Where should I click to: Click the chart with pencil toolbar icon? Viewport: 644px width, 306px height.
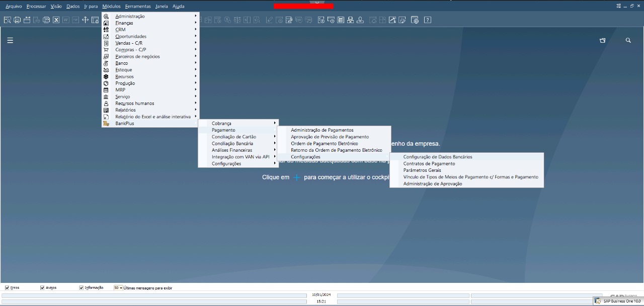(403, 20)
